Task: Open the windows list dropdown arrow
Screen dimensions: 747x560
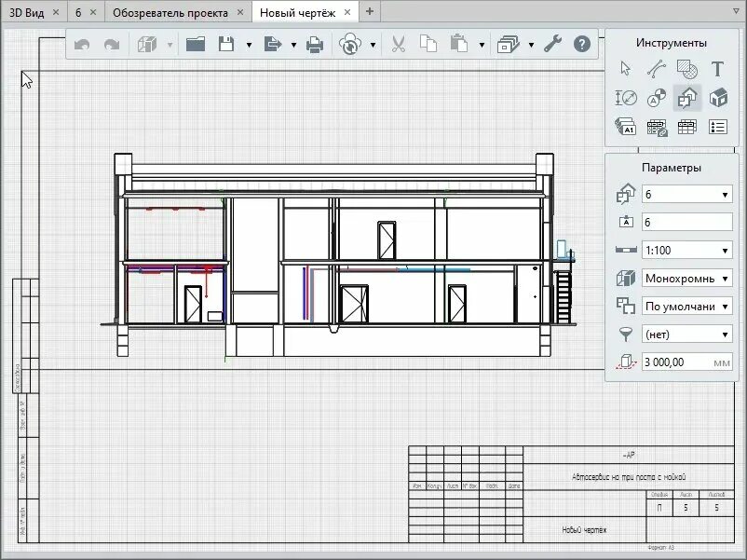Action: point(531,46)
